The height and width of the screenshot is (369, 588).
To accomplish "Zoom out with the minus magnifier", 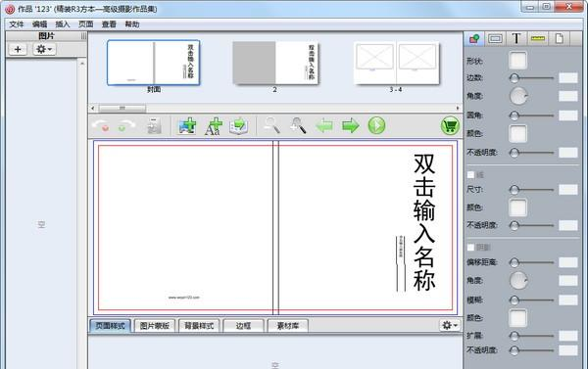I will pyautogui.click(x=271, y=125).
